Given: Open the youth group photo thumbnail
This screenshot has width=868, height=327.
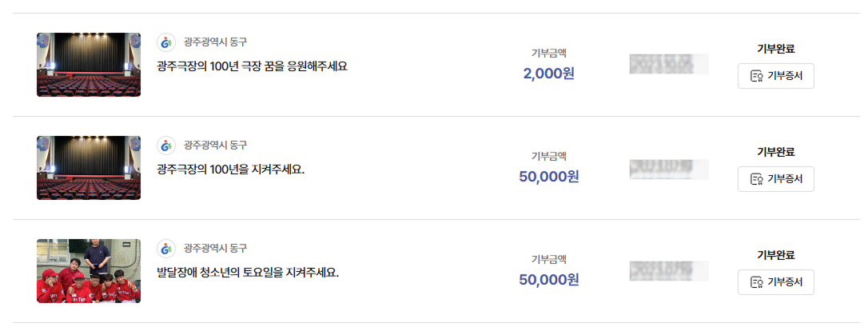Looking at the screenshot, I should click(x=89, y=271).
